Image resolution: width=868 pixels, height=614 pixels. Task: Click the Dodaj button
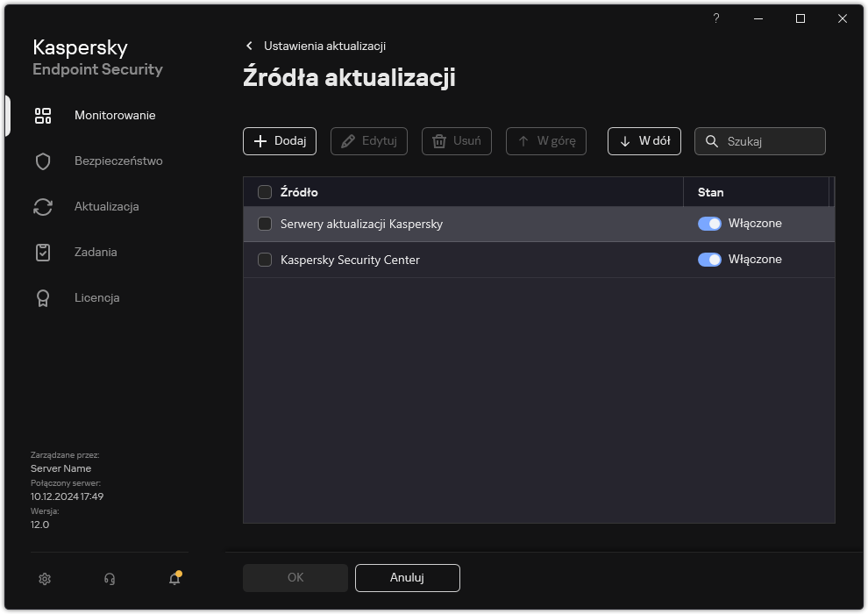pos(280,141)
